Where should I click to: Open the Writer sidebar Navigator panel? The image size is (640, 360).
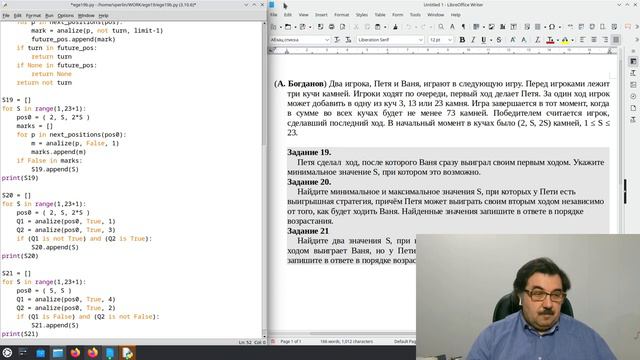click(x=633, y=96)
